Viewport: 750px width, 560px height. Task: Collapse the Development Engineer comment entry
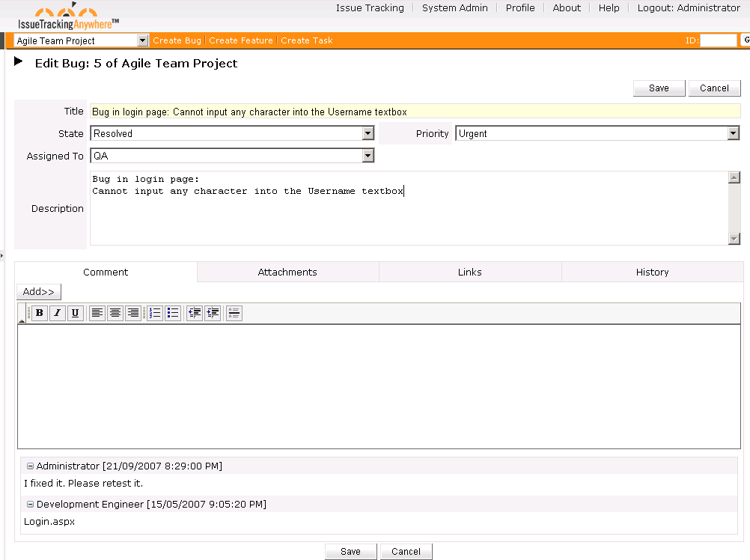(x=29, y=503)
